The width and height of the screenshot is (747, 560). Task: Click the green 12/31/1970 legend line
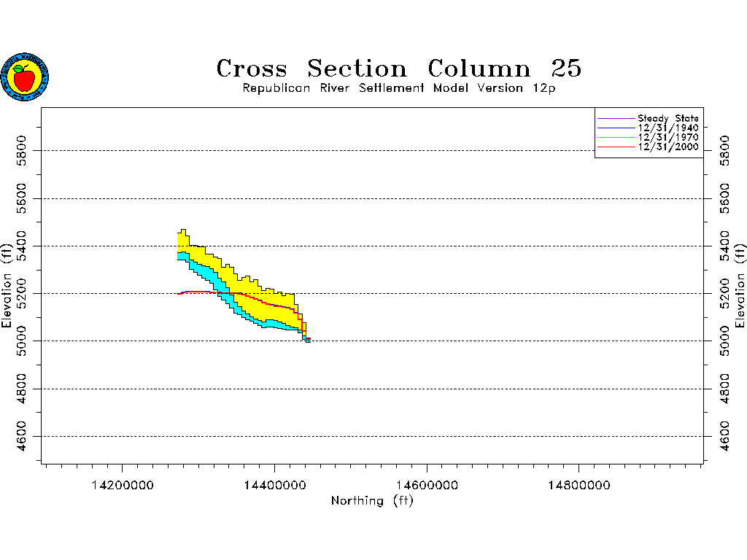pos(616,137)
